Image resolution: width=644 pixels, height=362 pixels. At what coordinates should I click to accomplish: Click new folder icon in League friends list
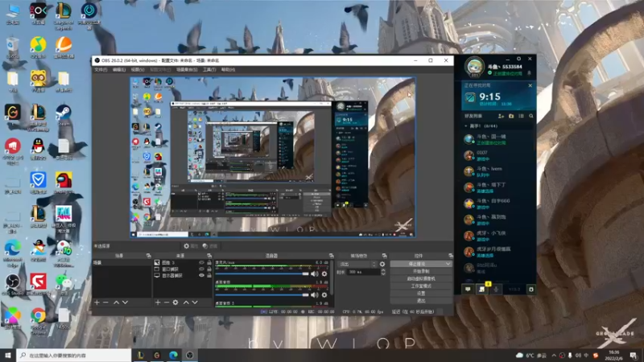[511, 116]
